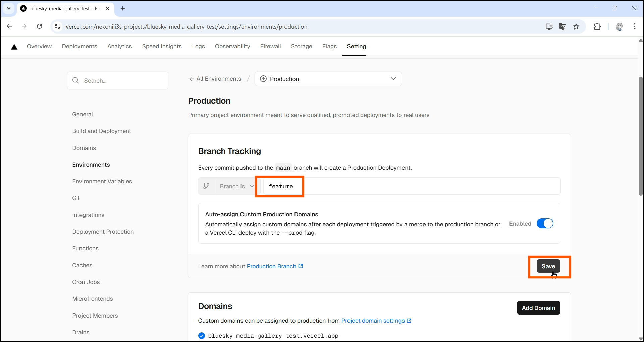Open Caches settings
The image size is (644, 342).
tap(82, 265)
